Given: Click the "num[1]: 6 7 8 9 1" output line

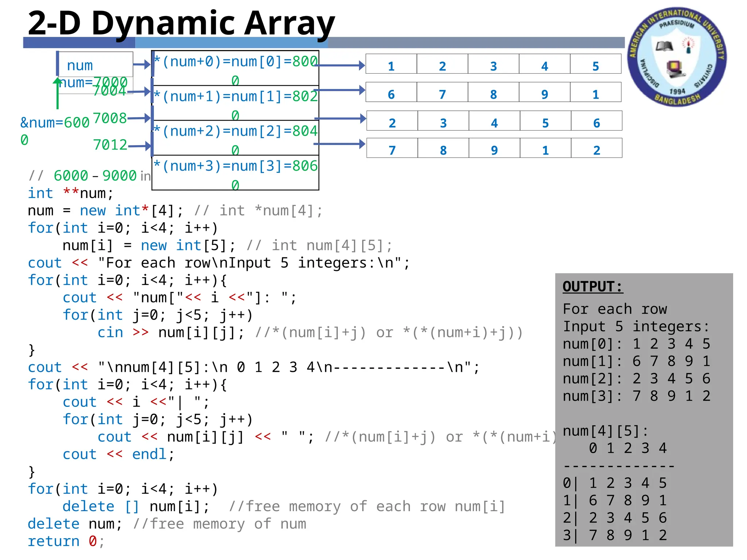Looking at the screenshot, I should [x=636, y=361].
